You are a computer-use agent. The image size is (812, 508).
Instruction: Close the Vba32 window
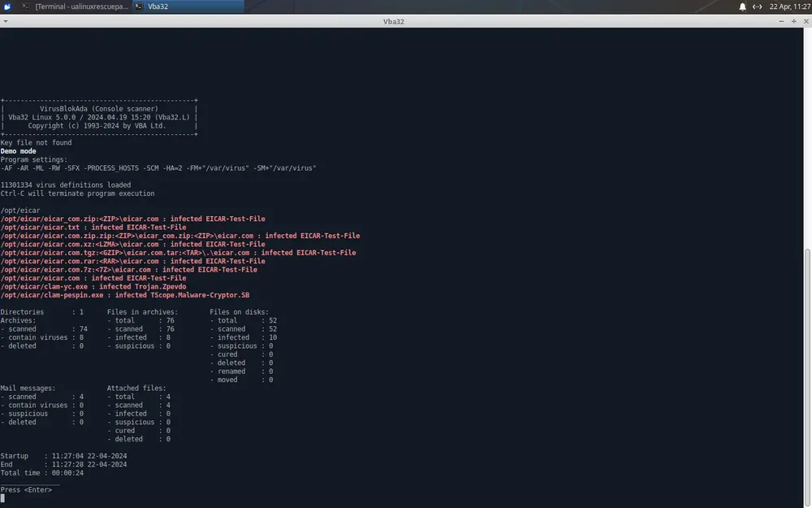(806, 21)
